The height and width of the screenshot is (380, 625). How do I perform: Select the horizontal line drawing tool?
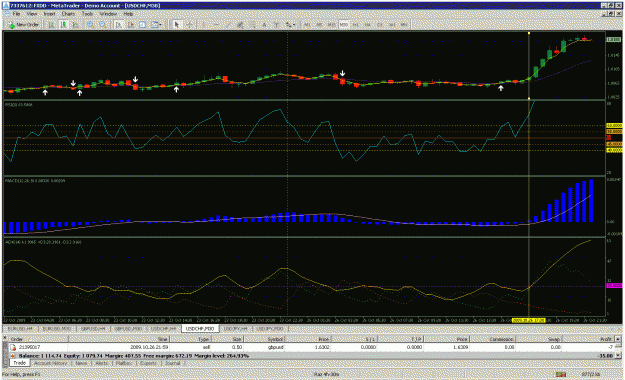point(216,25)
